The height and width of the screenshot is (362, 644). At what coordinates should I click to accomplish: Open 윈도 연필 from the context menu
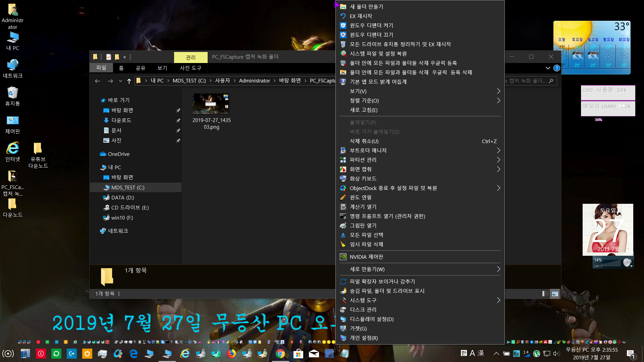click(x=420, y=197)
